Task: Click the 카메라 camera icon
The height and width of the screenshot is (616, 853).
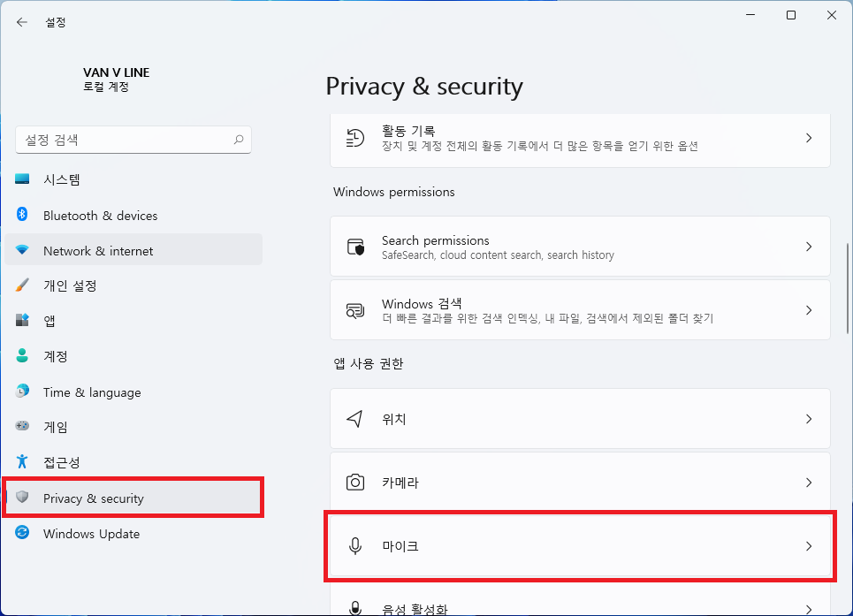Action: click(355, 483)
